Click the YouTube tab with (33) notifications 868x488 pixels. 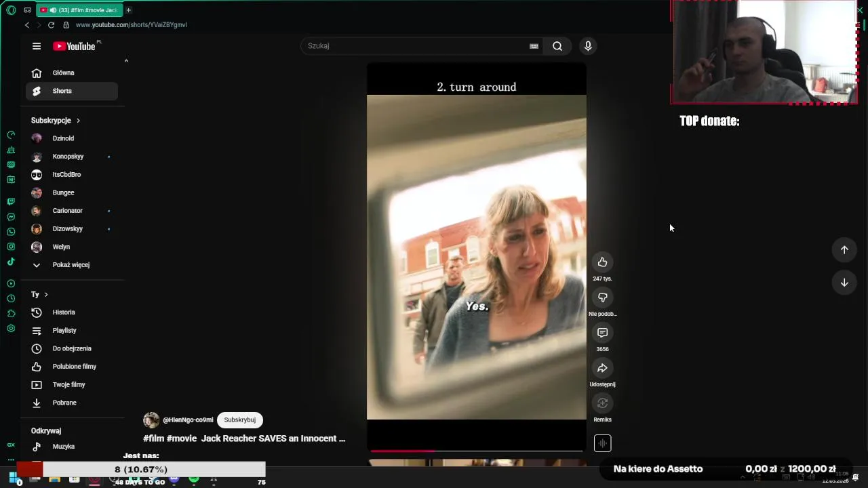click(x=78, y=10)
